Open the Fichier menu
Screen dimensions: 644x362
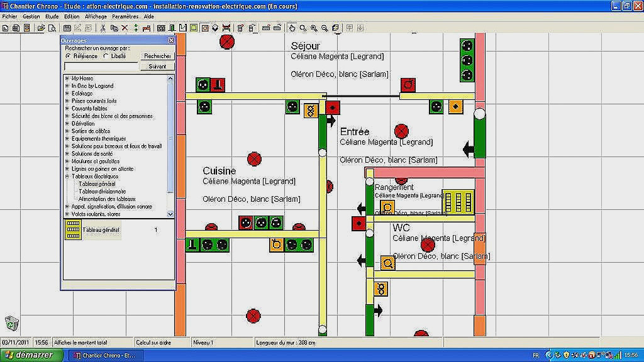[x=9, y=16]
